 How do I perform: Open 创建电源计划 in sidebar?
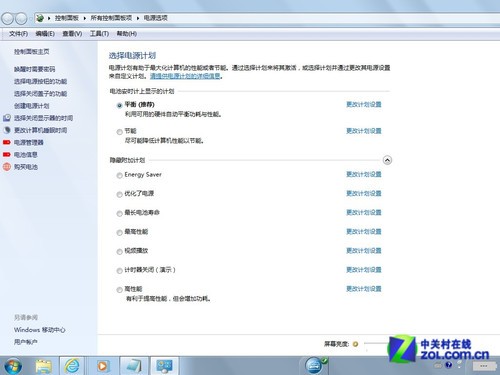(31, 106)
